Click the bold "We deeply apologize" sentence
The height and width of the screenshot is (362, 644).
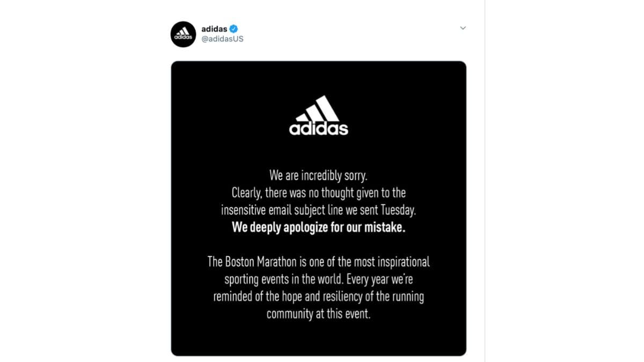point(318,227)
